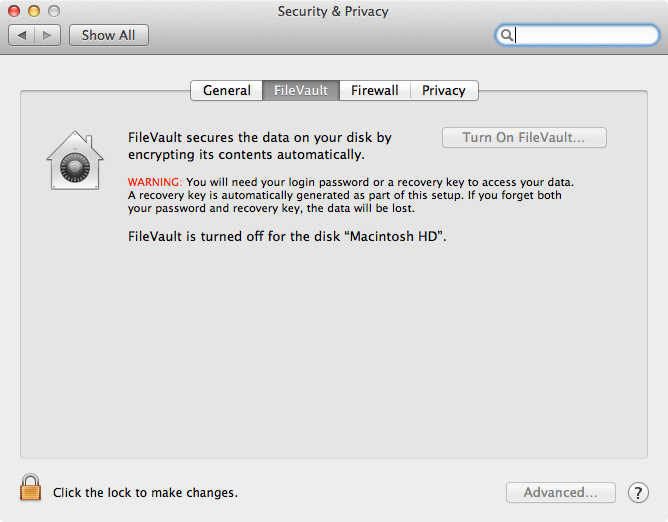Image resolution: width=668 pixels, height=522 pixels.
Task: Open the Firewall tab
Action: click(x=374, y=90)
